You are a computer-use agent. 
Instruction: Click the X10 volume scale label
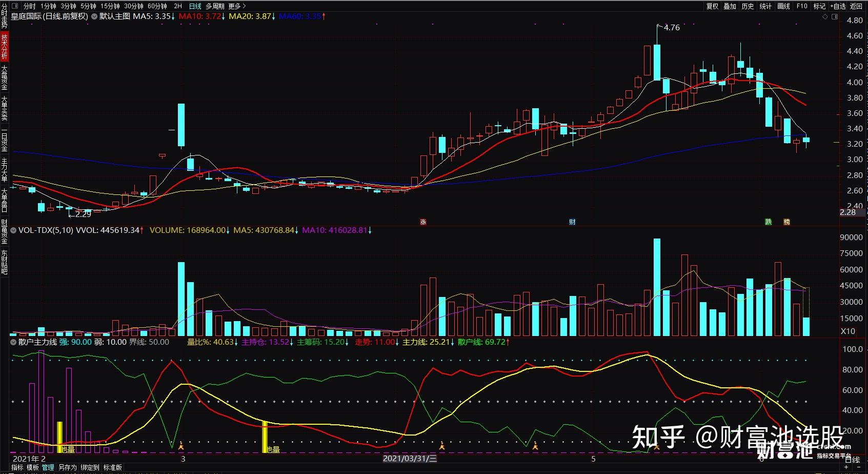pyautogui.click(x=848, y=331)
